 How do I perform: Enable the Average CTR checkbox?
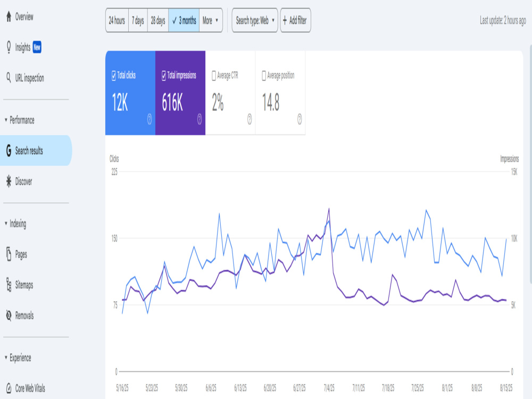214,76
